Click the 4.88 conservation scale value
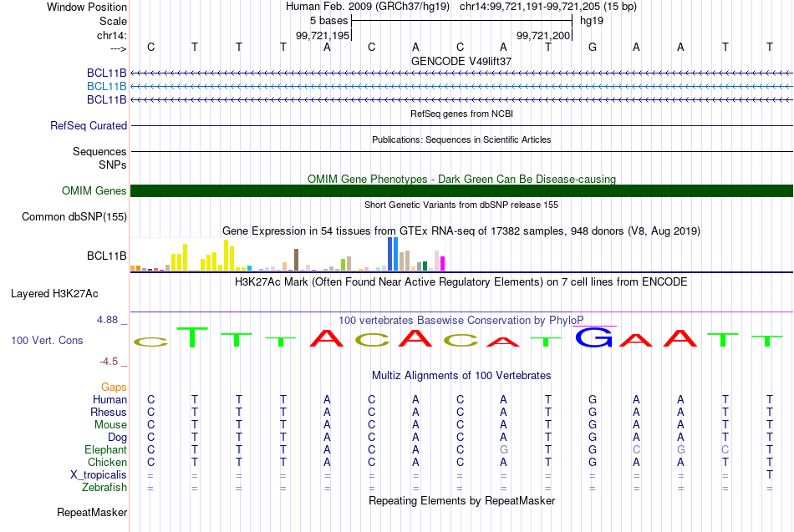The height and width of the screenshot is (532, 794). coord(107,320)
